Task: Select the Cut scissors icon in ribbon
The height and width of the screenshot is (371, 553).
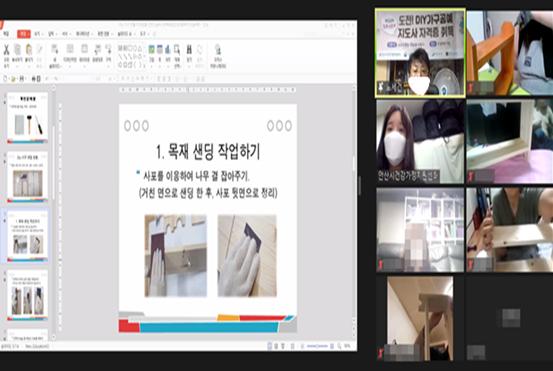Action: pos(6,50)
